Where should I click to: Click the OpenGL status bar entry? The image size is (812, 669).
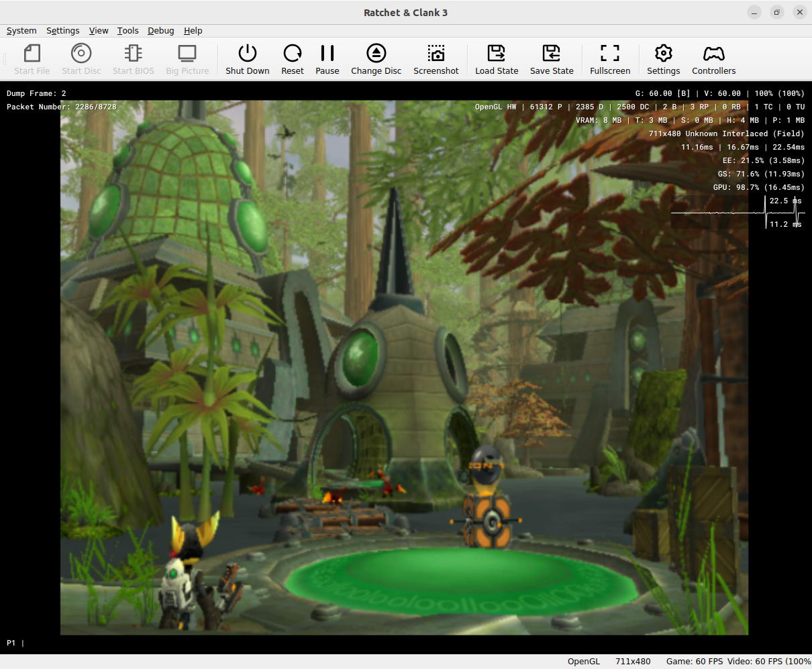click(x=584, y=662)
